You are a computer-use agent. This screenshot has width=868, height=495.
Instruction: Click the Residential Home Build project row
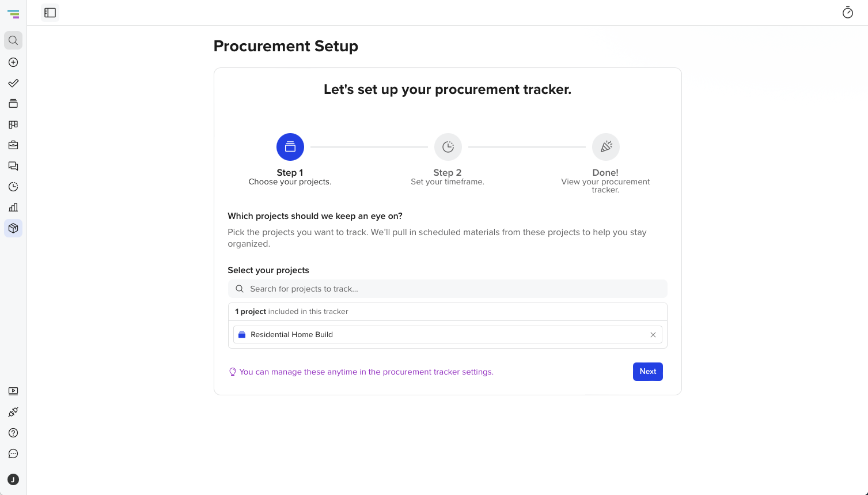pos(448,335)
